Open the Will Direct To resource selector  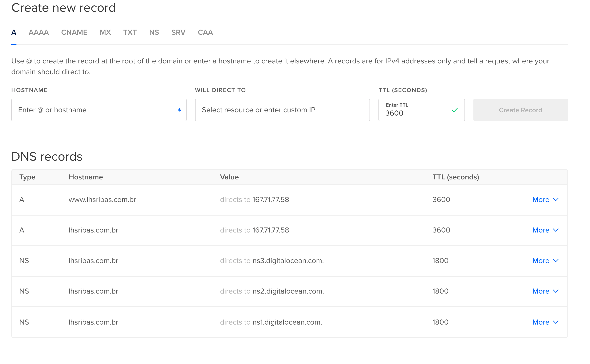coord(282,110)
